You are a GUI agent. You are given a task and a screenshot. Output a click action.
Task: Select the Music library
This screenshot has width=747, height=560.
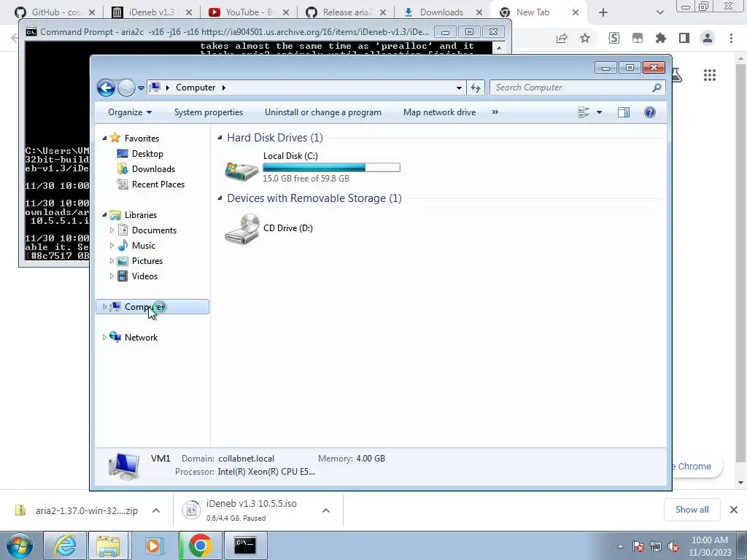tap(144, 246)
